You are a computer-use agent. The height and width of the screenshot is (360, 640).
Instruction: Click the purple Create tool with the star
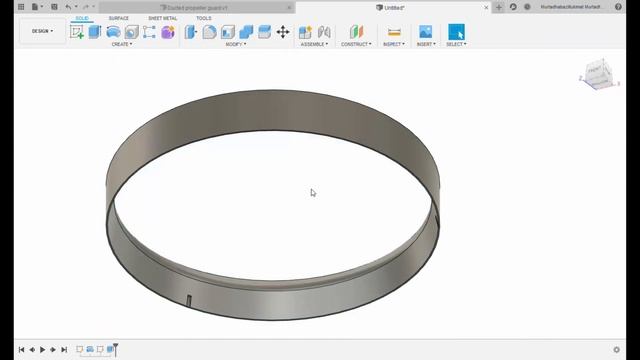click(168, 32)
